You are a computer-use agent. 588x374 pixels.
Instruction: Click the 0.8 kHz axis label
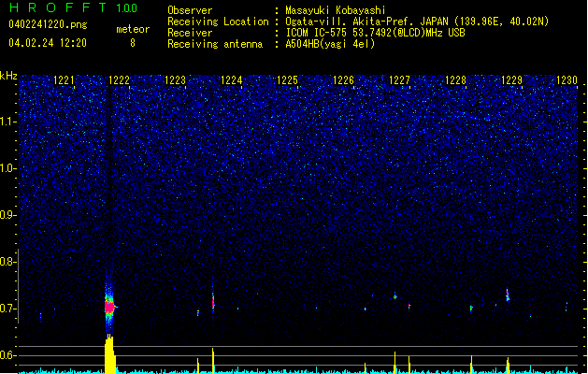point(7,262)
